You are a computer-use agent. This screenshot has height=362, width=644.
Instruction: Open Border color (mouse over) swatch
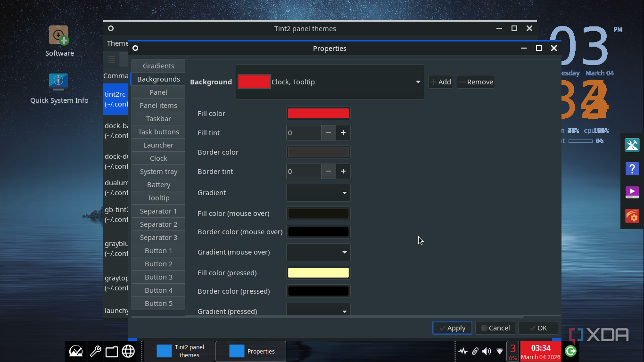click(x=318, y=232)
